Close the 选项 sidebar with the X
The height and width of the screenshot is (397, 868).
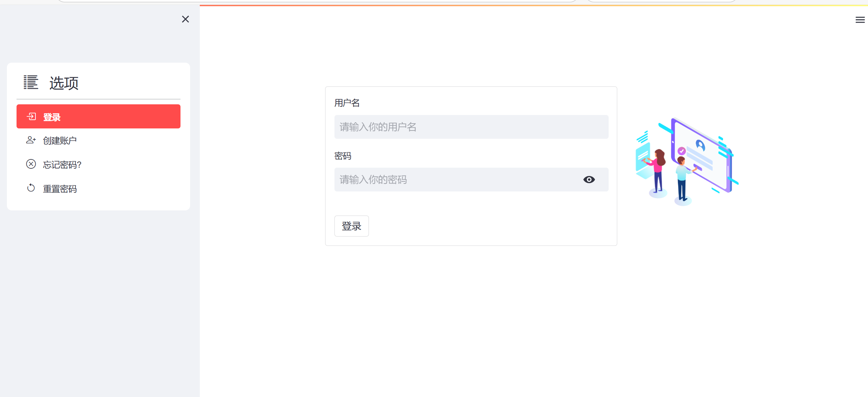click(x=185, y=19)
